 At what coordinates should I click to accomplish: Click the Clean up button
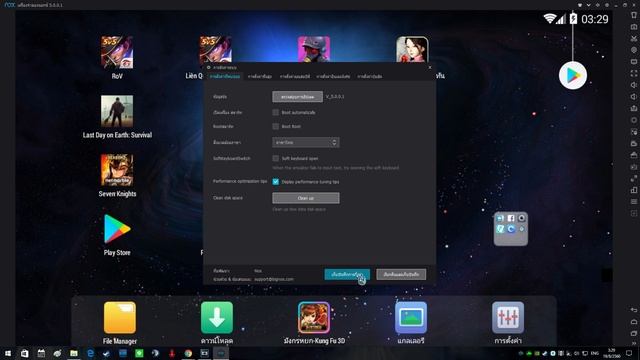[x=306, y=198]
